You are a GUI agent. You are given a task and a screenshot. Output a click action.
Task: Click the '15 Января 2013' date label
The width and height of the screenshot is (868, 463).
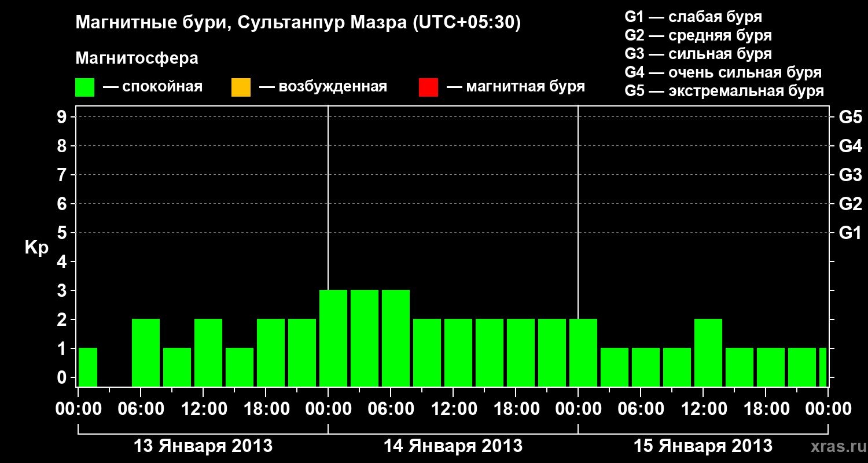pos(703,446)
